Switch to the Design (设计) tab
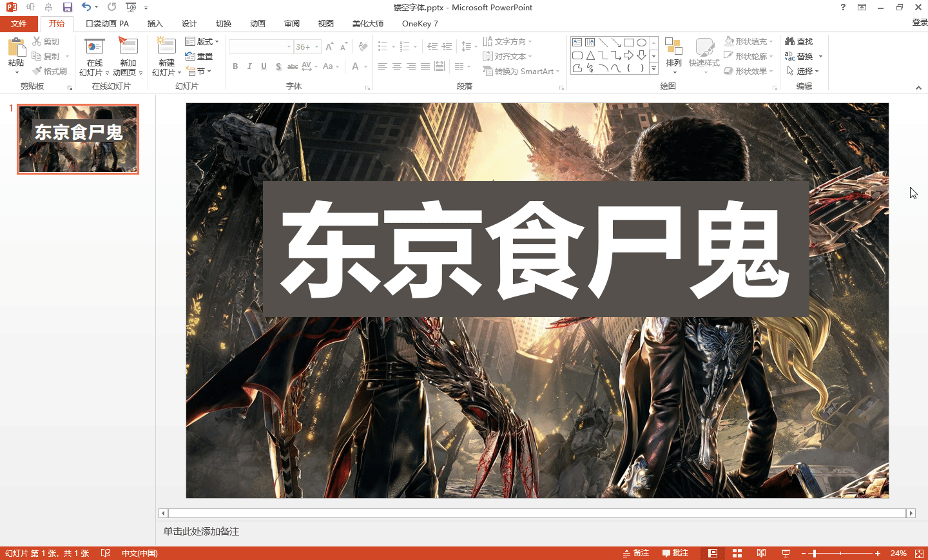The height and width of the screenshot is (560, 928). point(189,24)
